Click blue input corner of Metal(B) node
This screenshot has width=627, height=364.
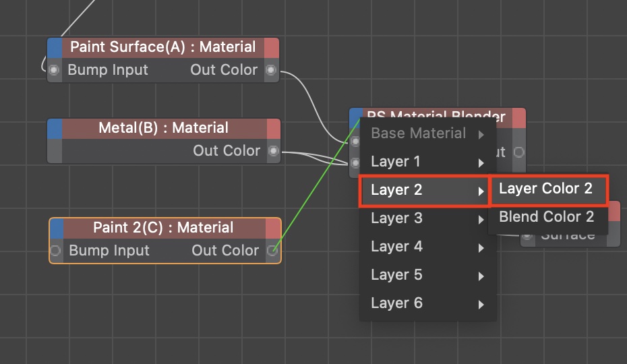pos(55,128)
